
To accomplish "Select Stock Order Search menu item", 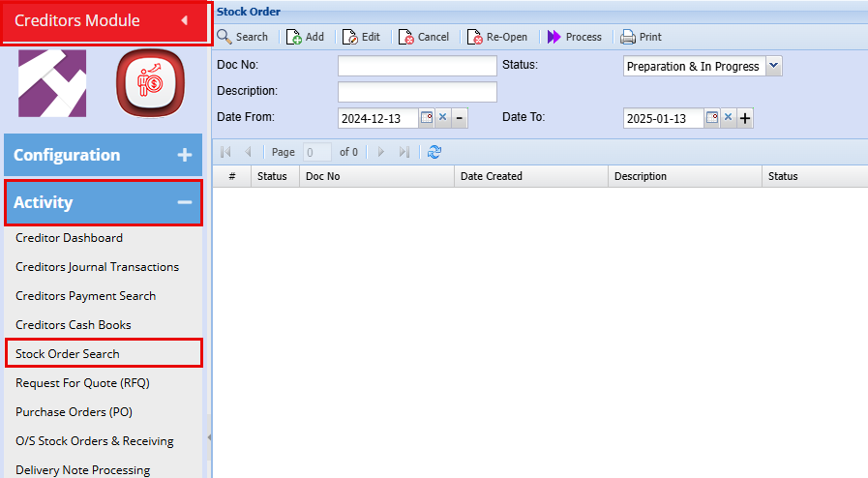I will (105, 353).
